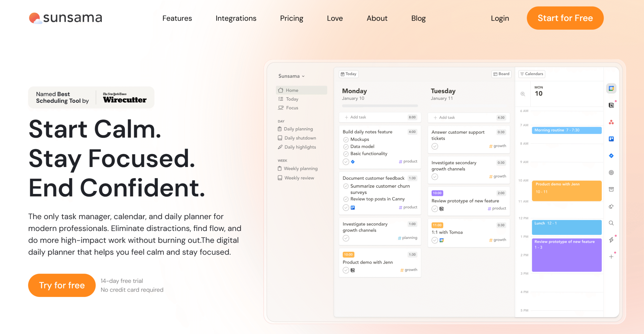
Task: Click the Today checklist icon in sidebar
Action: coord(281,99)
